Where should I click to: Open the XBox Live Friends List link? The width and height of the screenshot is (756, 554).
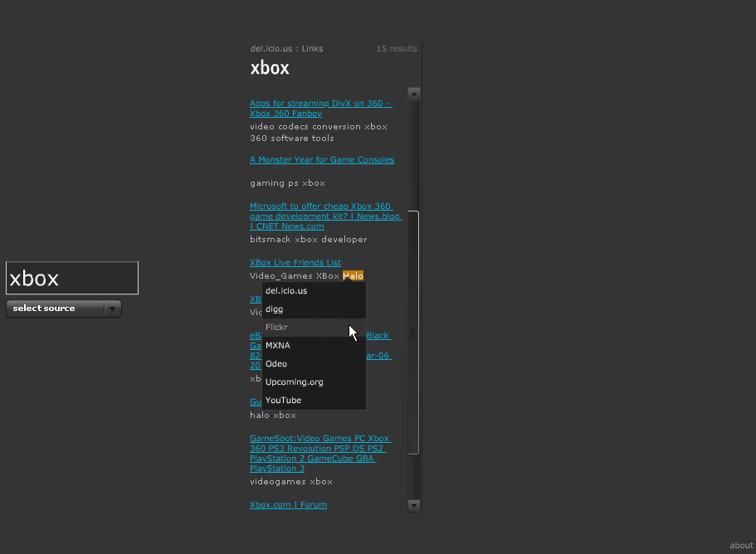[x=295, y=263]
